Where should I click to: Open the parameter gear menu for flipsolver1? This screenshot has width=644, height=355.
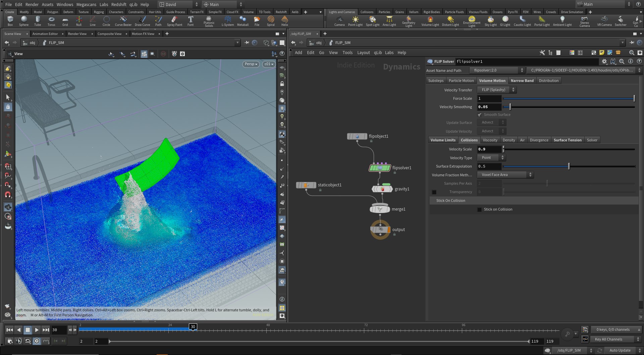click(604, 61)
